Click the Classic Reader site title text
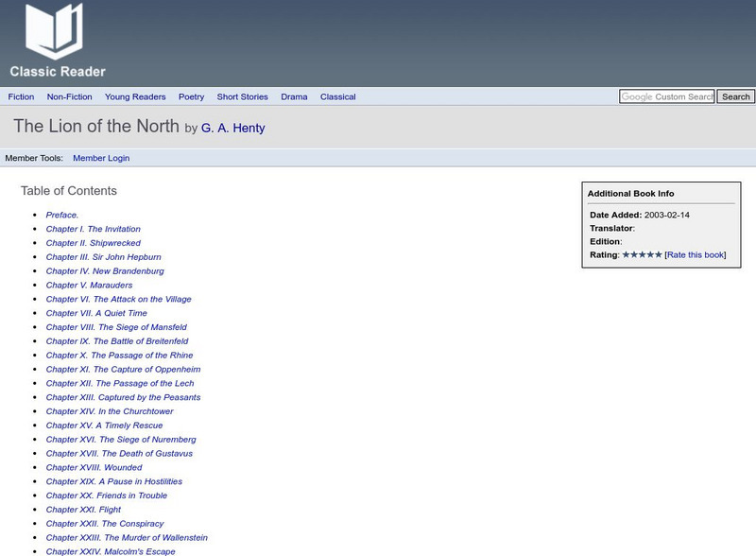This screenshot has width=756, height=556. tap(58, 72)
